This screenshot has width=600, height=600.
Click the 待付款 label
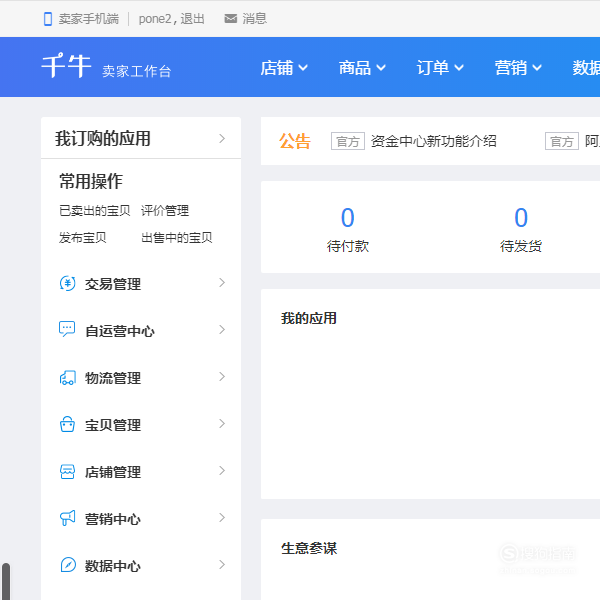tap(347, 246)
